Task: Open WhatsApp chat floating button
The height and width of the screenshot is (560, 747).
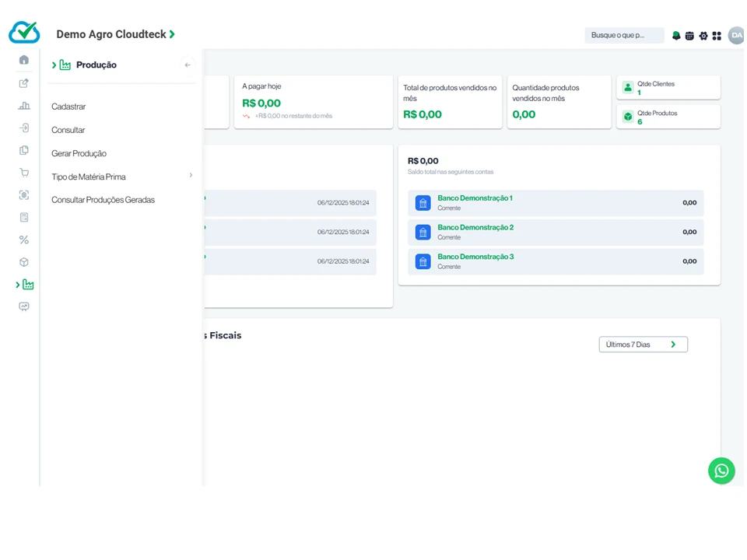Action: (x=721, y=471)
